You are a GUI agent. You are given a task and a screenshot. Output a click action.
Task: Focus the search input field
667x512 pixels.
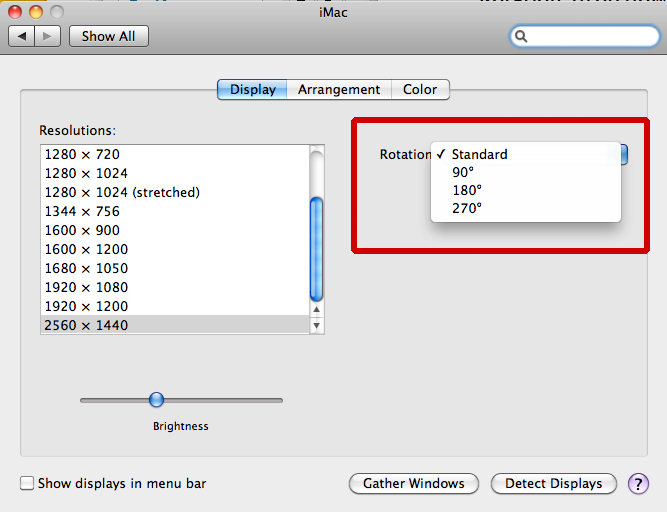[x=585, y=36]
